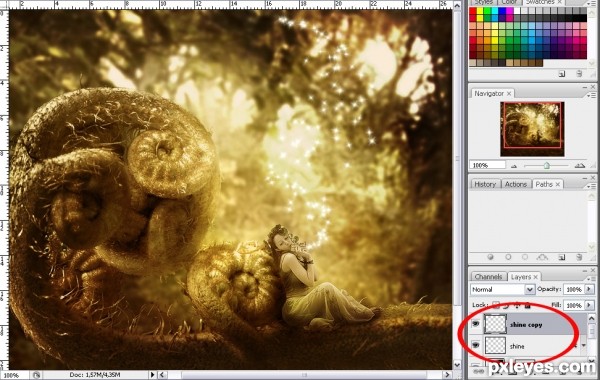
Task: Stroke path with brush icon
Action: (508, 257)
